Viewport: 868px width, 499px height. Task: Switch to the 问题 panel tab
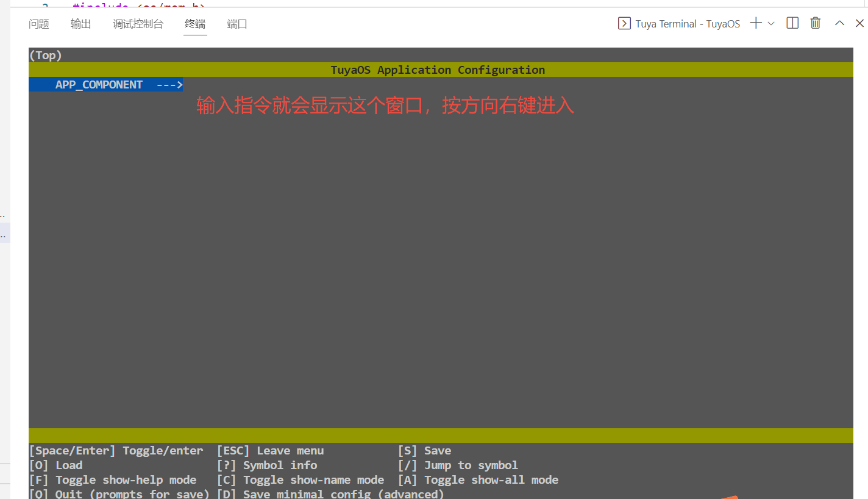[x=39, y=24]
